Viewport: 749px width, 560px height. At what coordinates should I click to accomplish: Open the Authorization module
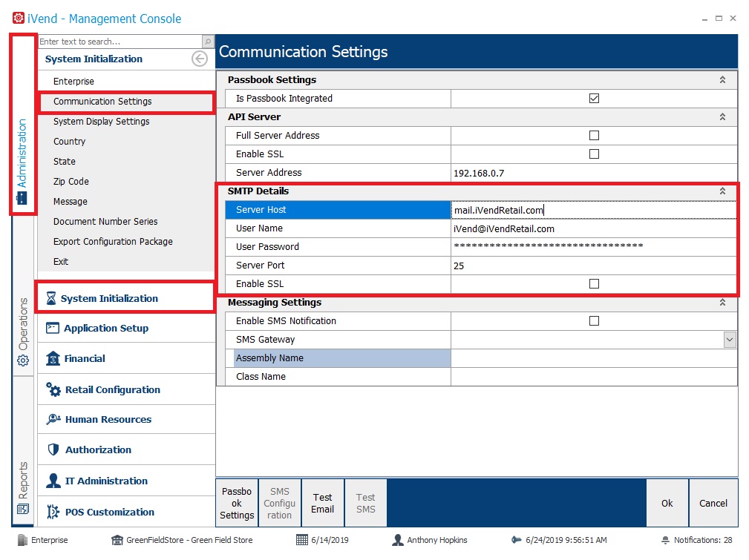tap(126, 449)
